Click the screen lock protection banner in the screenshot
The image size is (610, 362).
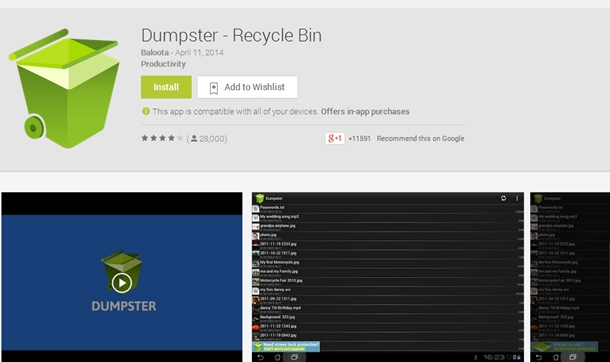[x=286, y=346]
